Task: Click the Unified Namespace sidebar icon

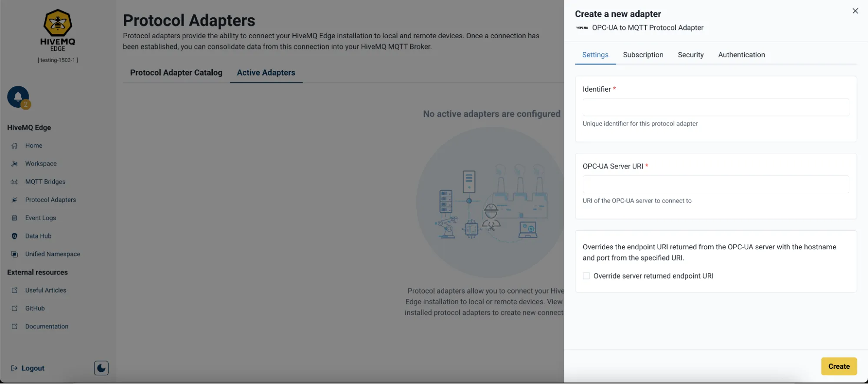Action: pyautogui.click(x=14, y=254)
